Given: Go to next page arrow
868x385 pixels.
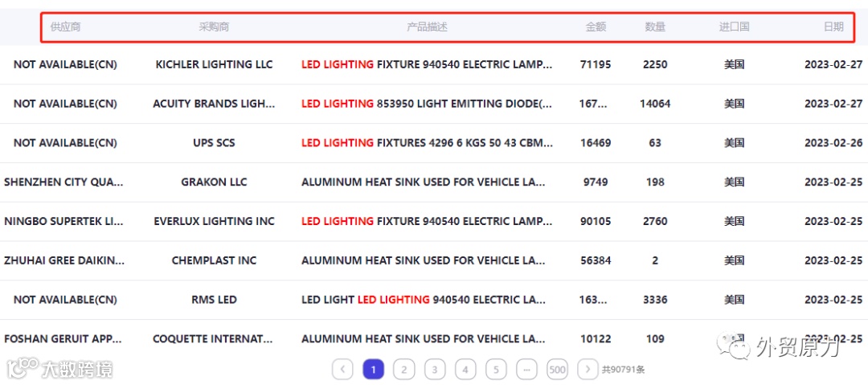Looking at the screenshot, I should coord(588,370).
